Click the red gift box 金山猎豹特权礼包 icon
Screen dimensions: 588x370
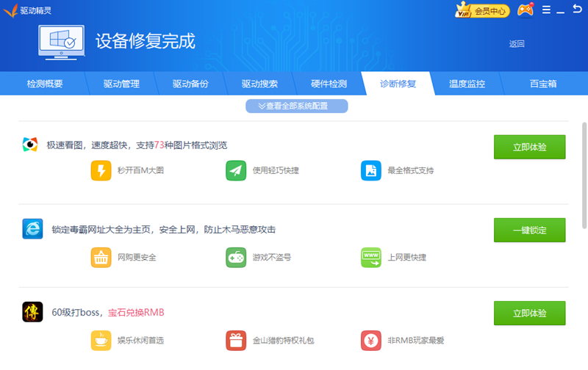(236, 341)
